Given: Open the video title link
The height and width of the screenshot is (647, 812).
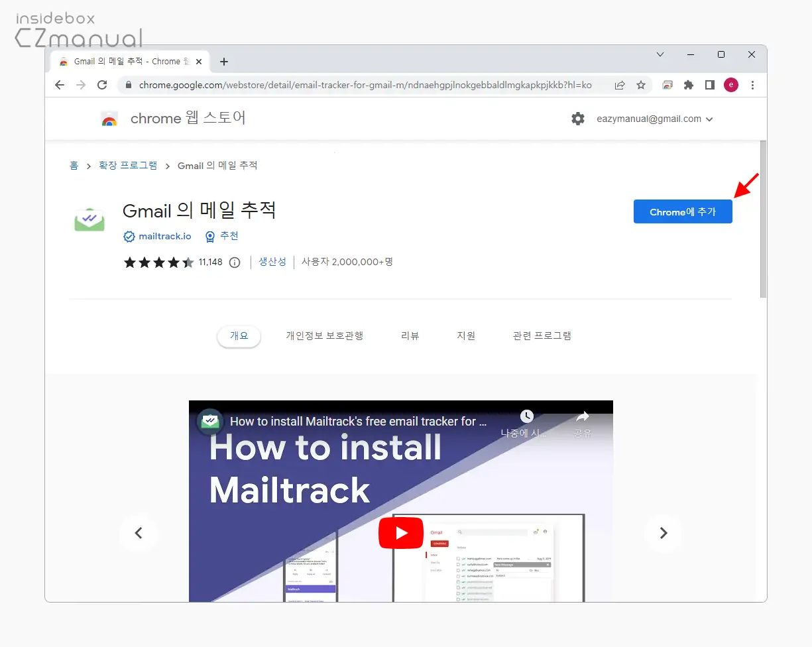Looking at the screenshot, I should pyautogui.click(x=359, y=421).
